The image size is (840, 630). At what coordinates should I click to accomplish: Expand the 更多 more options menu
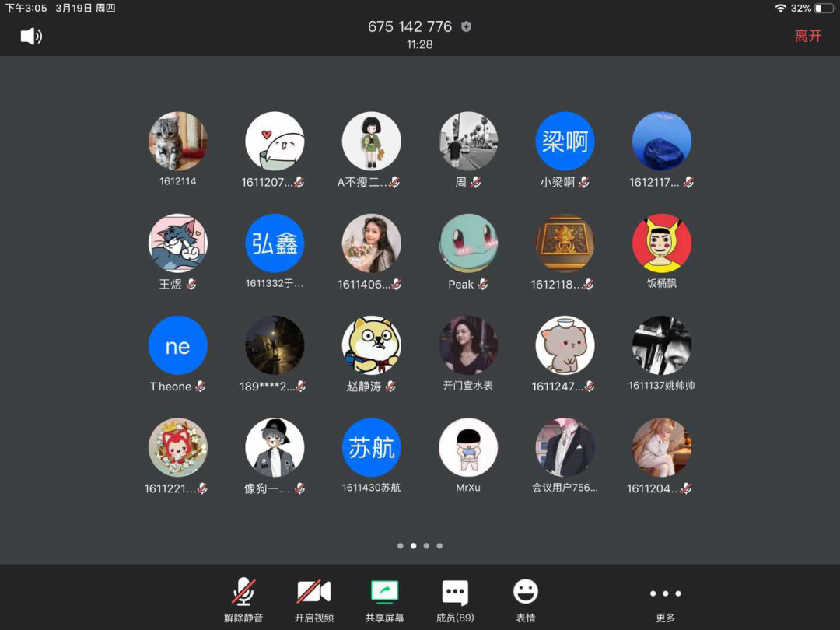pos(665,600)
